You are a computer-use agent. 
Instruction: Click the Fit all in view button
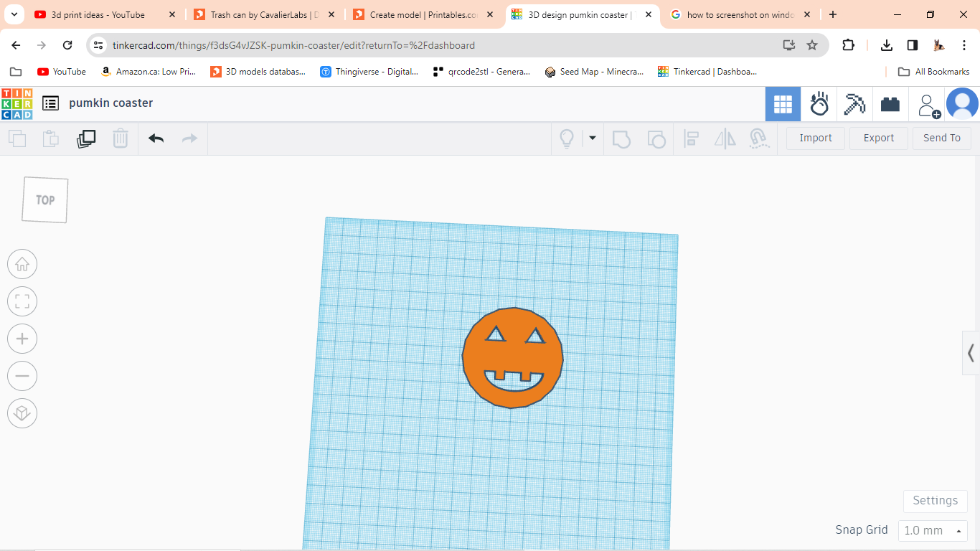pyautogui.click(x=22, y=301)
